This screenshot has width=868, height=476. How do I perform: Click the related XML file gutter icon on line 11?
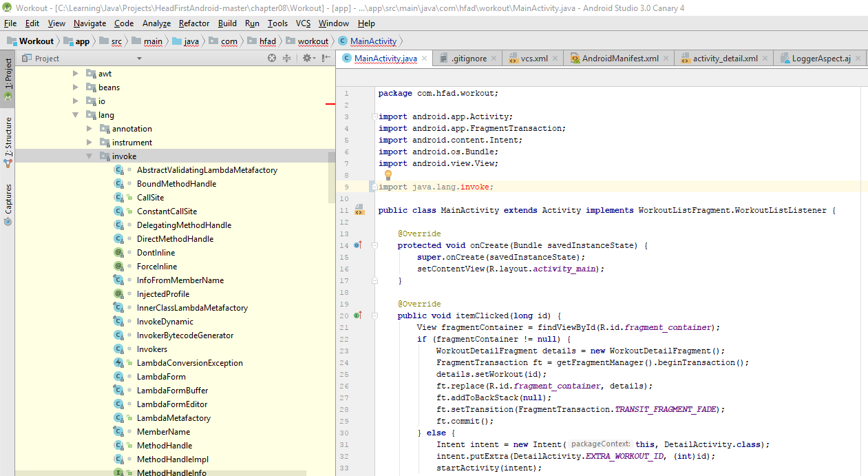tap(359, 209)
